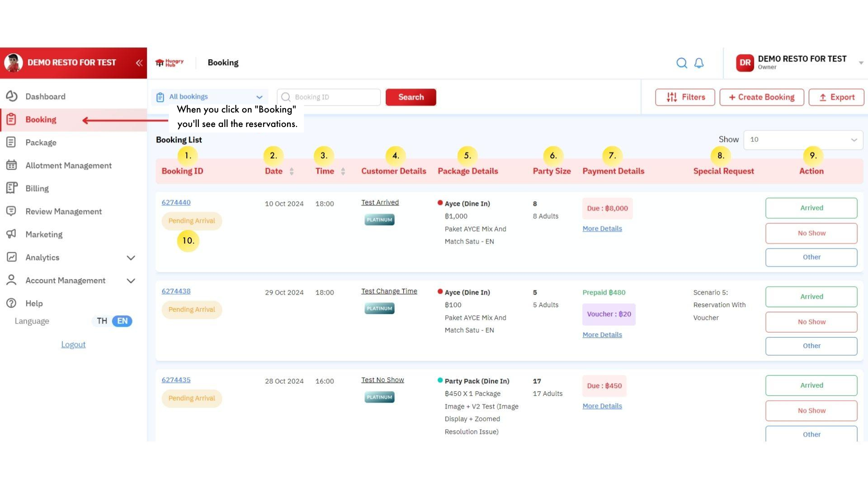Click the notification bell icon

698,63
